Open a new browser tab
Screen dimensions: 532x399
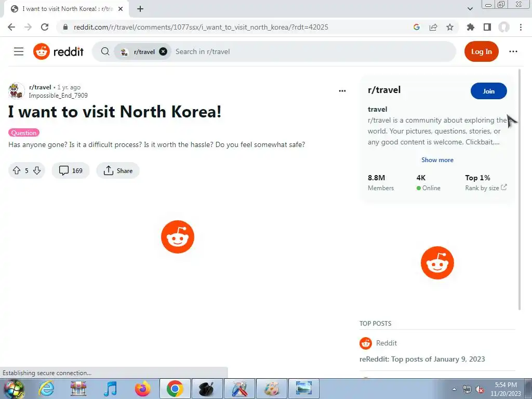coord(140,9)
